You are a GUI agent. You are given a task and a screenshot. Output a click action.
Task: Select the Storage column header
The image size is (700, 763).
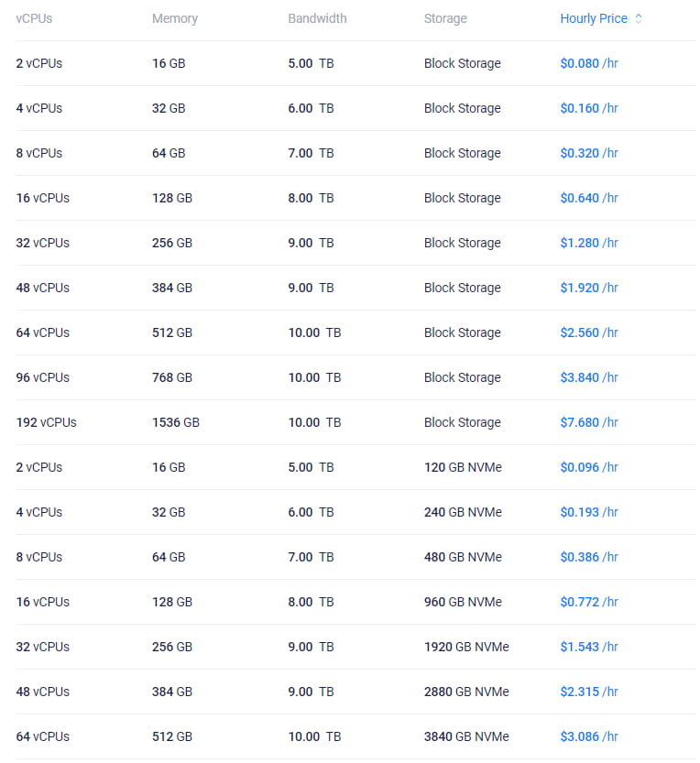coord(445,18)
